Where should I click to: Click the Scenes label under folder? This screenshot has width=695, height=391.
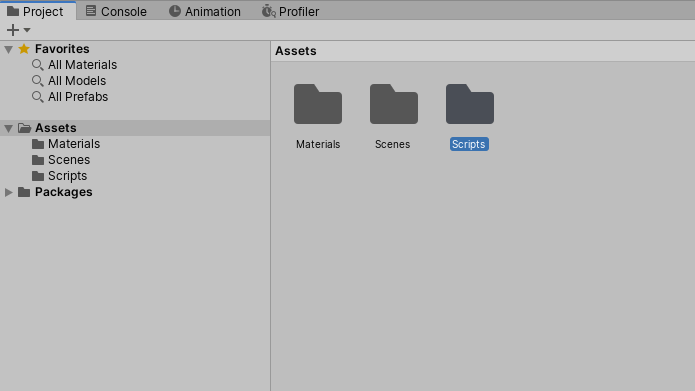393,144
